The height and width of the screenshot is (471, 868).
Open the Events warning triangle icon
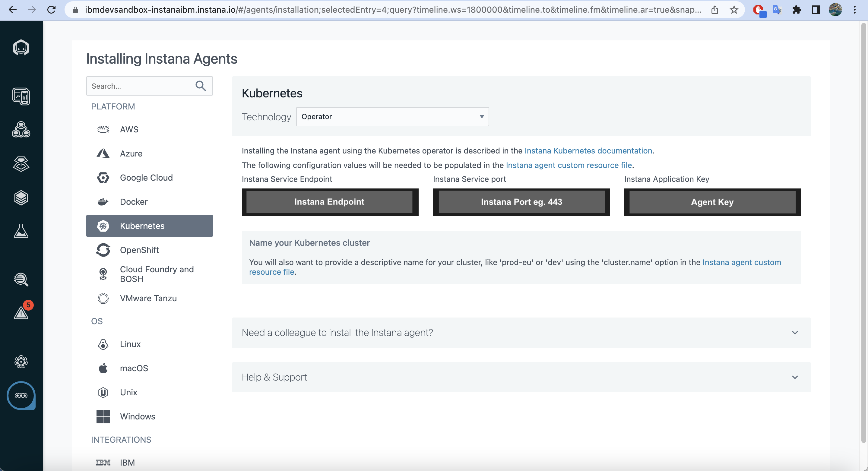coord(21,312)
